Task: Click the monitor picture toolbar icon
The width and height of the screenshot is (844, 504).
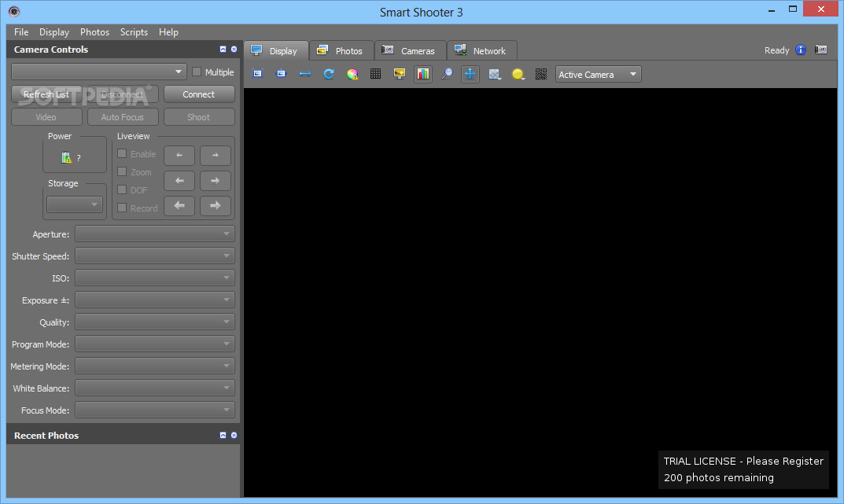Action: coord(400,74)
